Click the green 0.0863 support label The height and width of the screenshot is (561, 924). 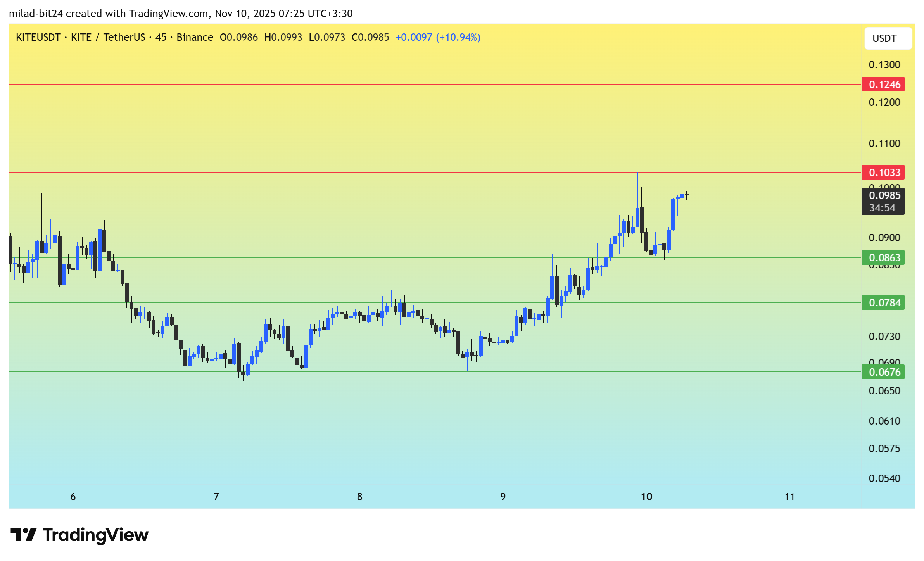pos(883,257)
